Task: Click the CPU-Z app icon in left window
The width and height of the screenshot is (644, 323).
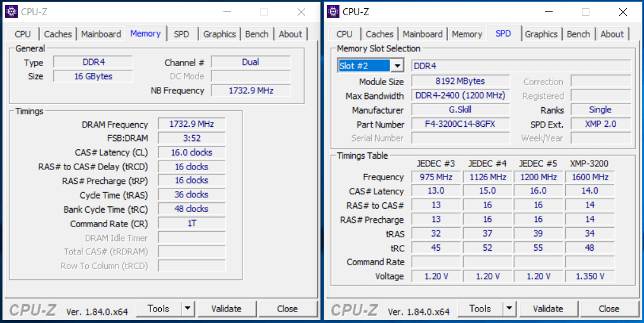Action: coord(11,11)
